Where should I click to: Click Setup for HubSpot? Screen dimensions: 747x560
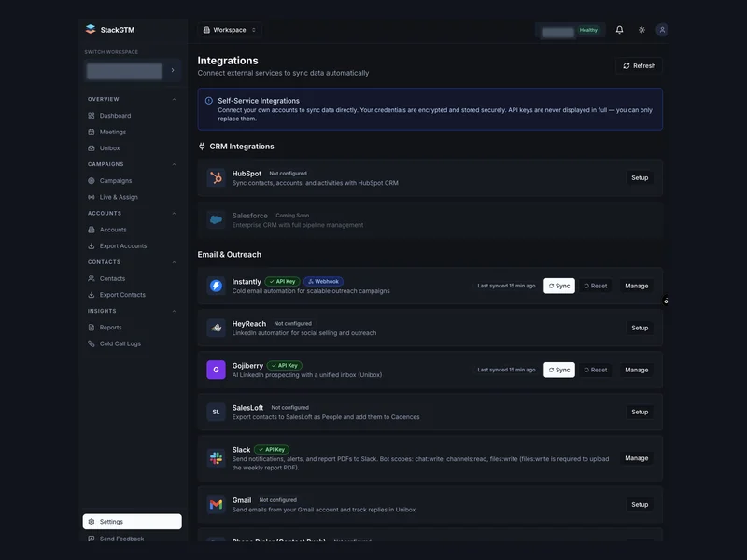pyautogui.click(x=640, y=177)
